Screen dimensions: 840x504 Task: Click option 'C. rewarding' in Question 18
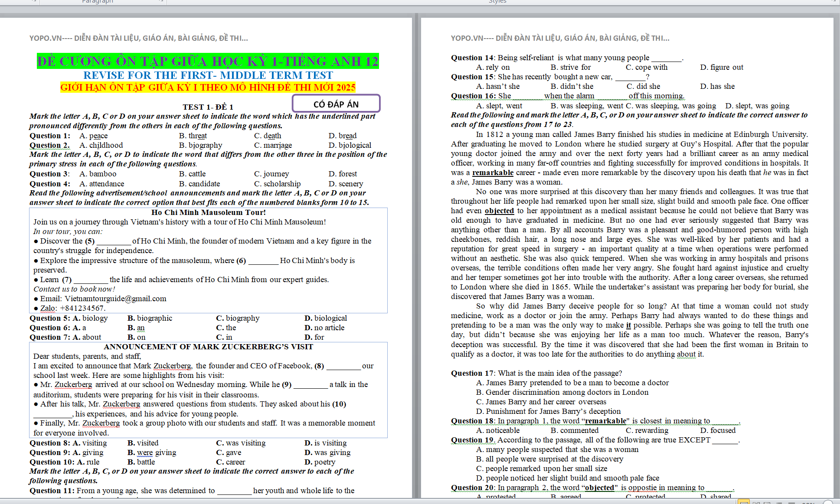(647, 430)
